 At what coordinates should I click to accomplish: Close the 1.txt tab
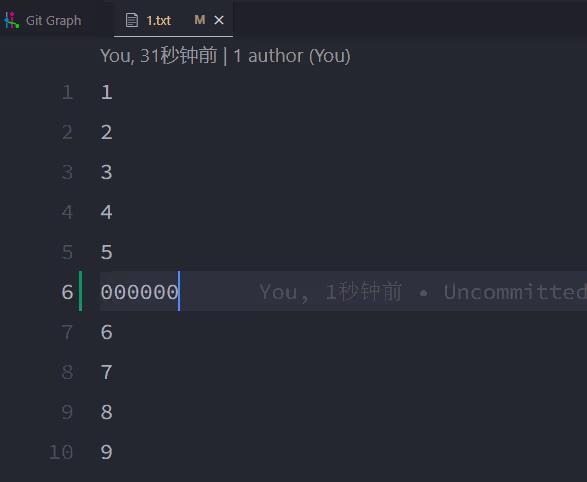[x=219, y=20]
